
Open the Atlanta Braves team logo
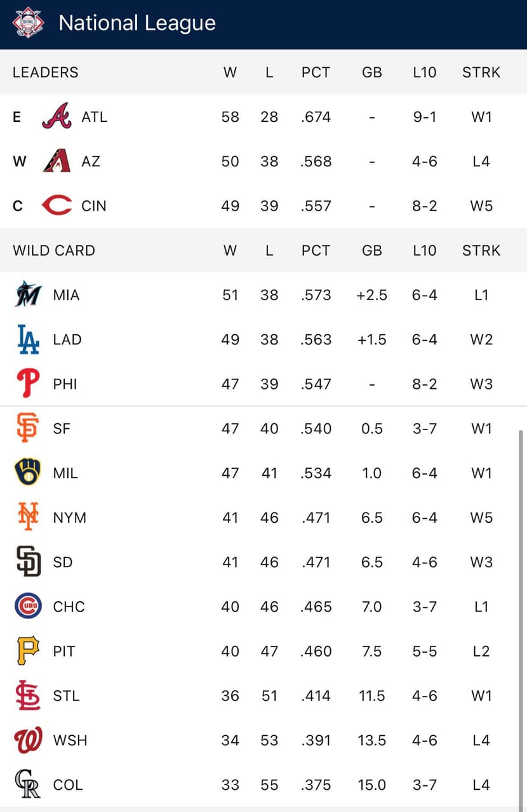pyautogui.click(x=57, y=117)
